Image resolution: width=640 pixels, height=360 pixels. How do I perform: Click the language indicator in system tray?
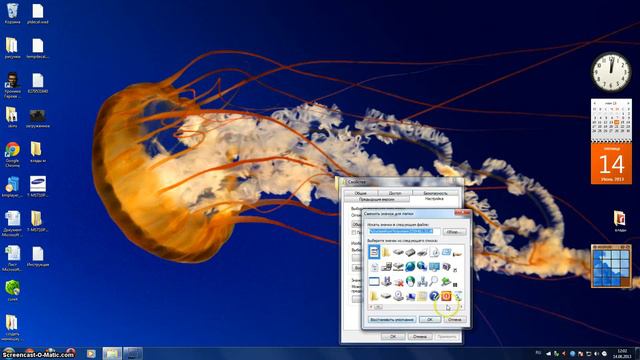(x=538, y=353)
